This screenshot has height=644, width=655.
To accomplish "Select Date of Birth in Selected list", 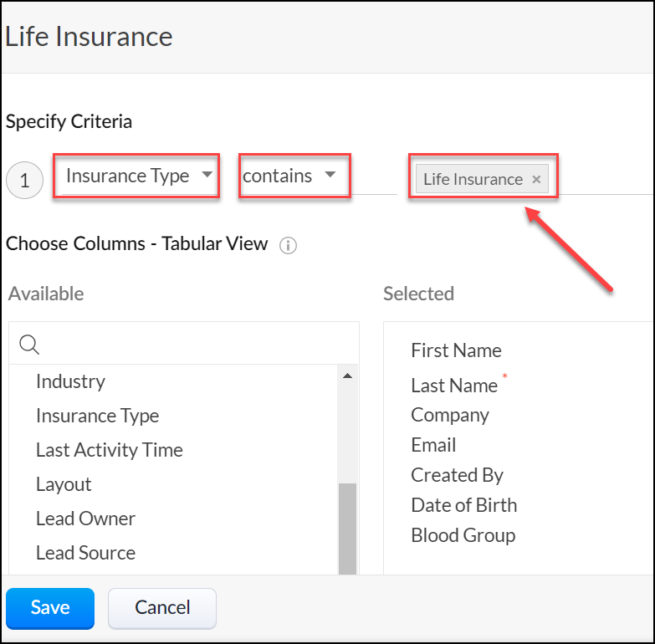I will click(463, 505).
